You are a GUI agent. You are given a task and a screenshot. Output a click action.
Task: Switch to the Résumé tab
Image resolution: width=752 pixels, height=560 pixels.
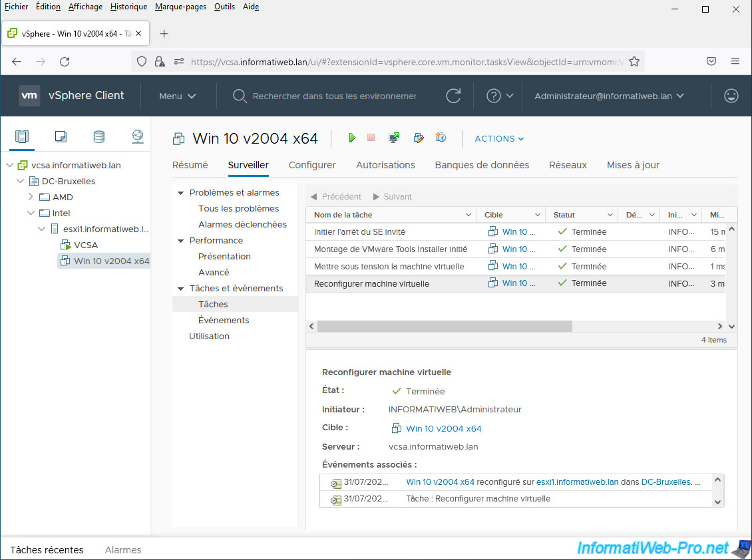(190, 165)
